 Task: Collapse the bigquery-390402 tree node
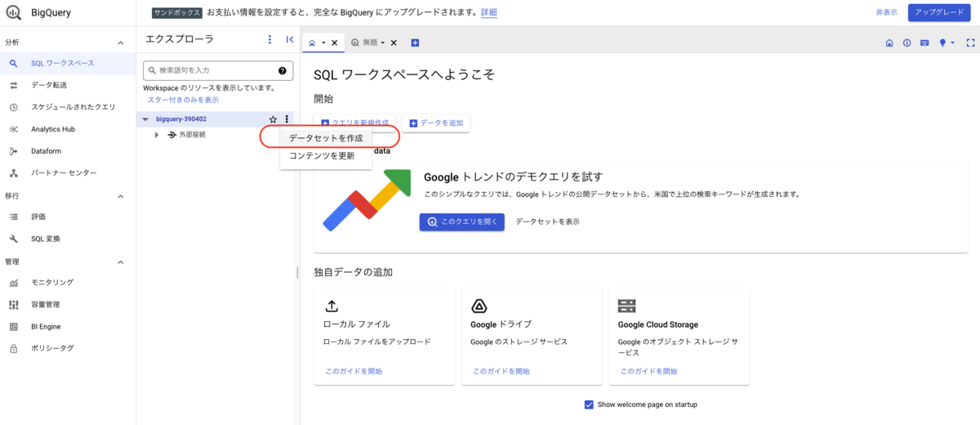145,119
